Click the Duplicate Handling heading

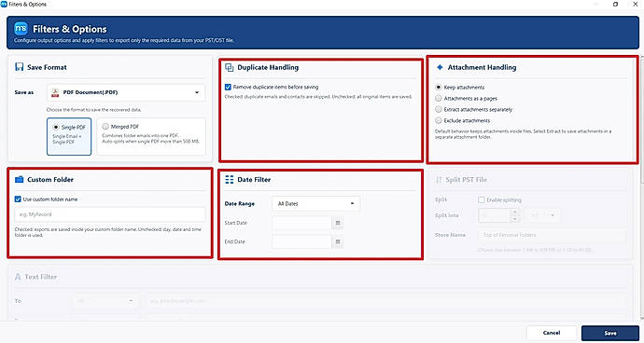[x=268, y=67]
